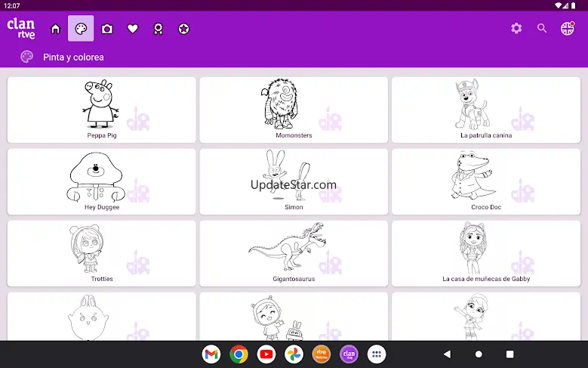Launch Google Photos from the taskbar
Viewport: 588px width, 368px height.
(x=294, y=354)
